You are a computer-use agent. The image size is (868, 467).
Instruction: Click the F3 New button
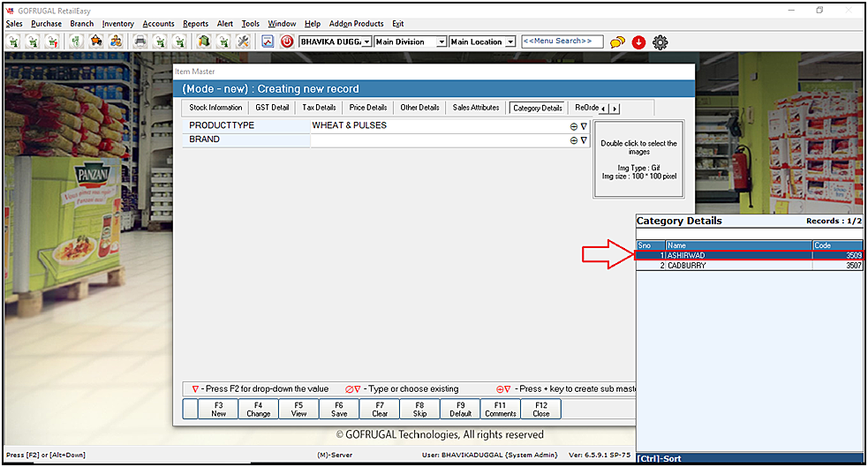point(219,410)
